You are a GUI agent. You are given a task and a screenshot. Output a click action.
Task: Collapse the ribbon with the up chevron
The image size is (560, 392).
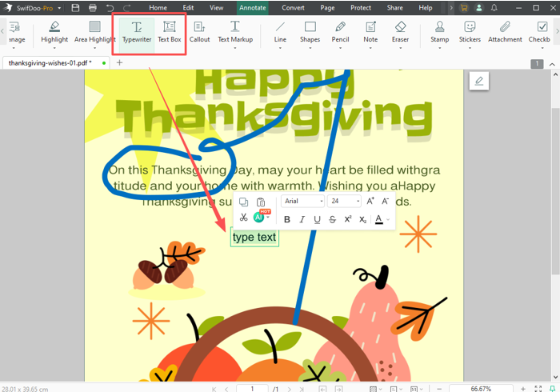coord(552,64)
